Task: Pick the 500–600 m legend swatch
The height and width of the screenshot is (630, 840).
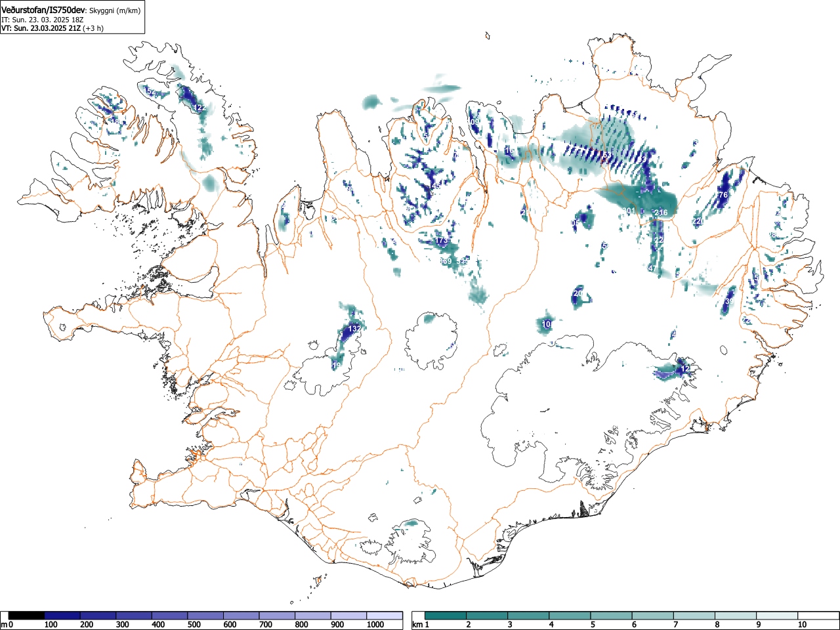Action: (x=205, y=616)
